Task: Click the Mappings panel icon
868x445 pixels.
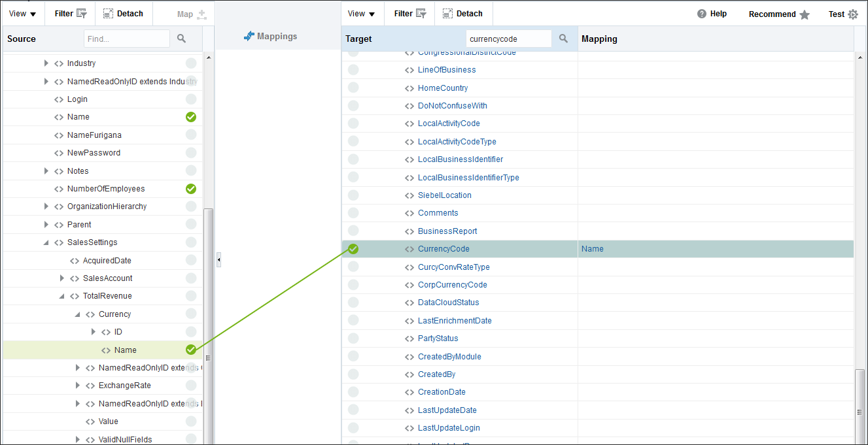Action: click(x=249, y=36)
